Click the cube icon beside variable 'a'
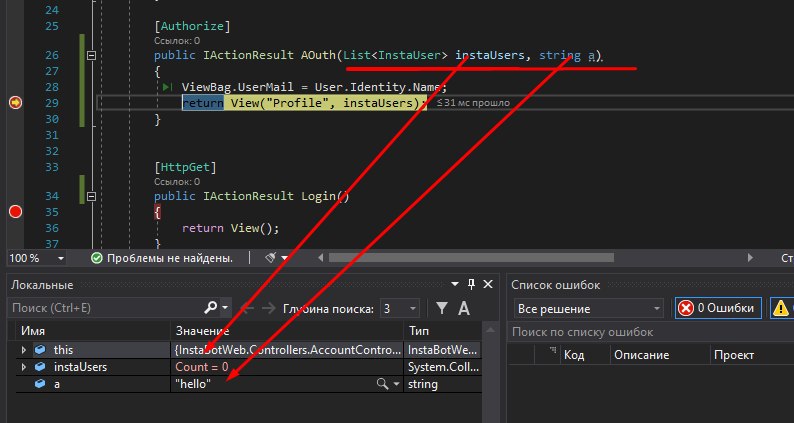 pos(40,384)
